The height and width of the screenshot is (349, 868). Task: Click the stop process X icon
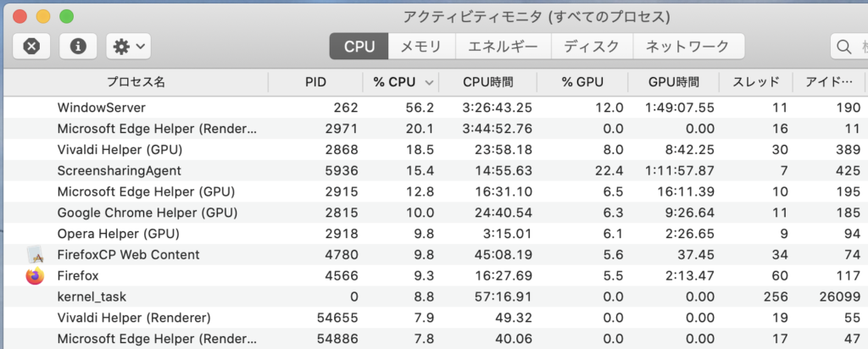tap(31, 47)
